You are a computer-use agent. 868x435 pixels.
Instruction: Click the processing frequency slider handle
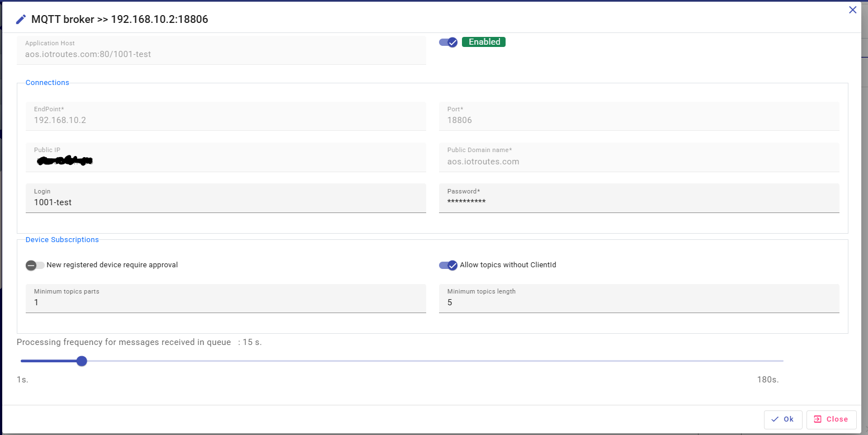[82, 361]
